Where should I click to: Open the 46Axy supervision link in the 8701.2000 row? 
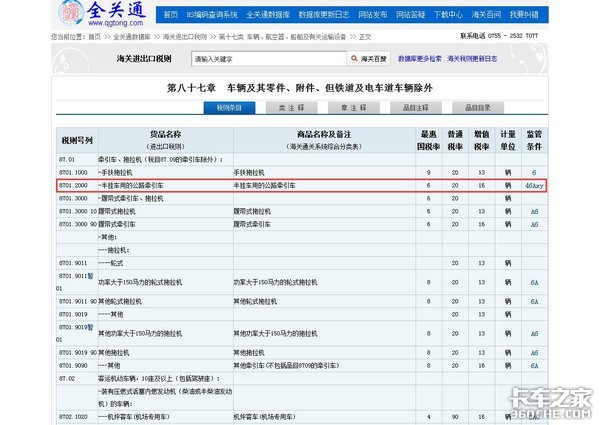[534, 186]
